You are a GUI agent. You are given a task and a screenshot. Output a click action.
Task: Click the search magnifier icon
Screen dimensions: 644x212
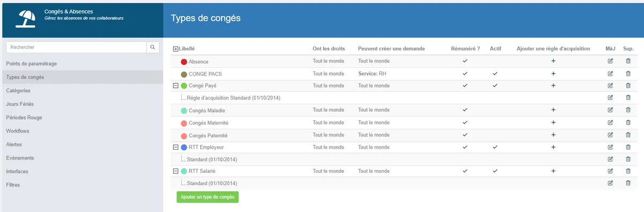pyautogui.click(x=153, y=47)
